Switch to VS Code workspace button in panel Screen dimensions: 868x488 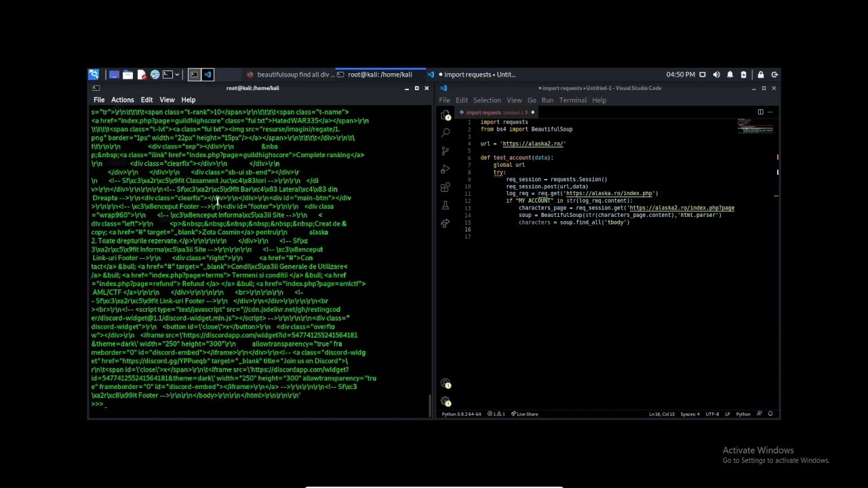pos(208,75)
